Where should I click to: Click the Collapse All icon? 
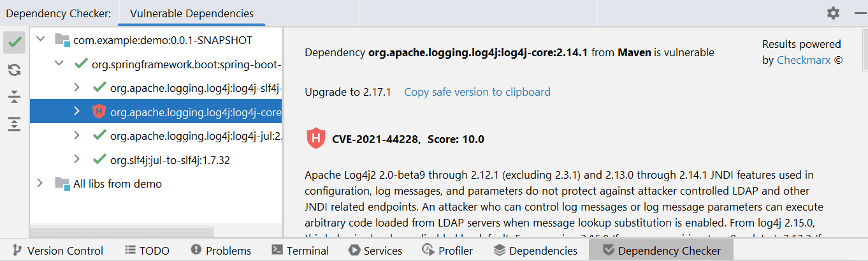click(x=15, y=96)
